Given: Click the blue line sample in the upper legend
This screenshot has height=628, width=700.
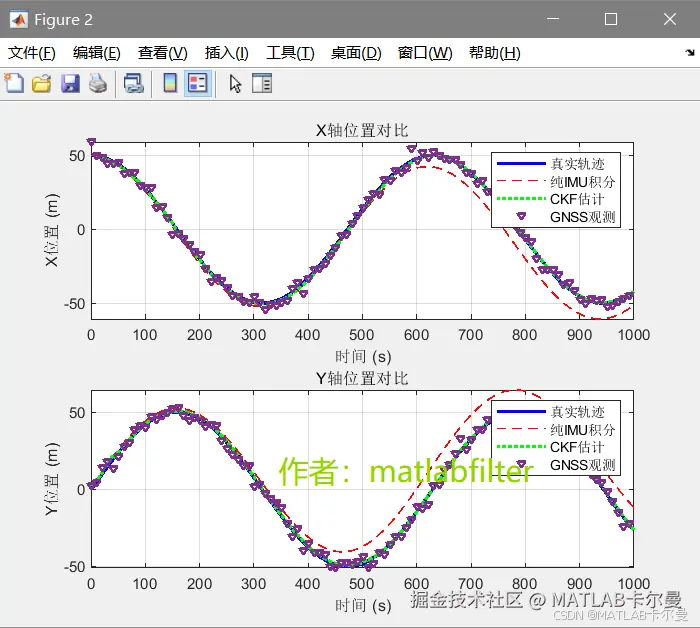Looking at the screenshot, I should (x=521, y=164).
